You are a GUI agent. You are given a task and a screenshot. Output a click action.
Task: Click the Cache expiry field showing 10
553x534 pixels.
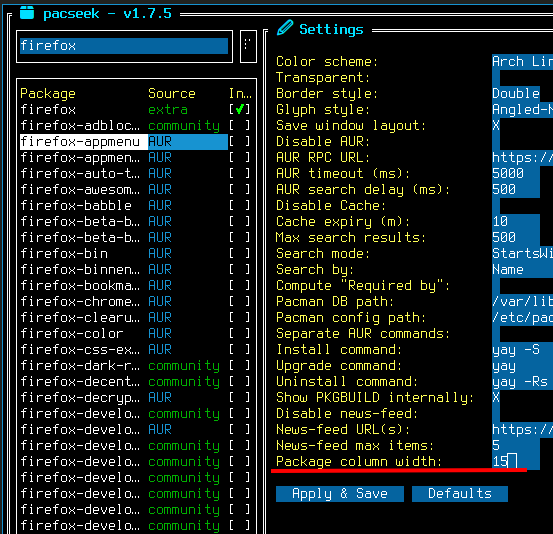tap(516, 222)
